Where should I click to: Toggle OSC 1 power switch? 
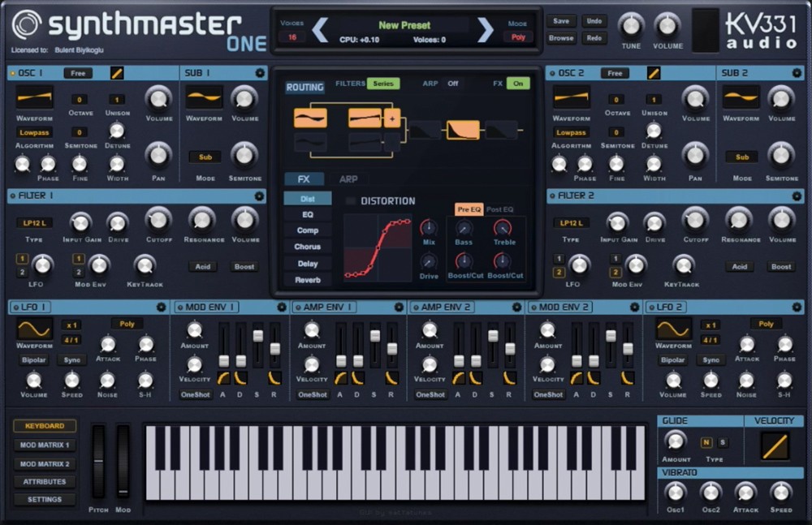12,74
